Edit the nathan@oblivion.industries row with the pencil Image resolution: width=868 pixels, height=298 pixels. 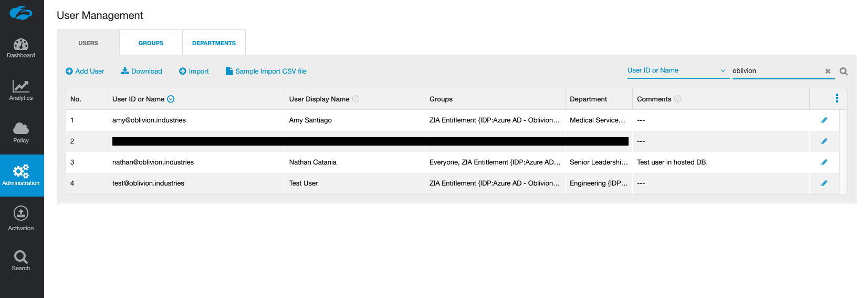824,162
